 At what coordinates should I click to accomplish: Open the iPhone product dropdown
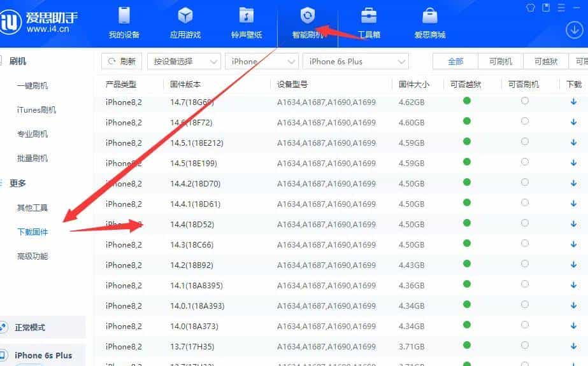[261, 62]
